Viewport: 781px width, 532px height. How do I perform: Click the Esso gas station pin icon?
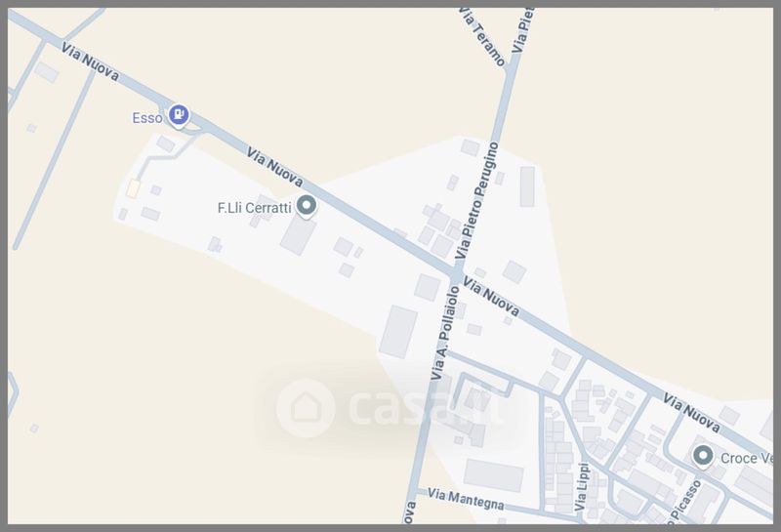tap(179, 115)
